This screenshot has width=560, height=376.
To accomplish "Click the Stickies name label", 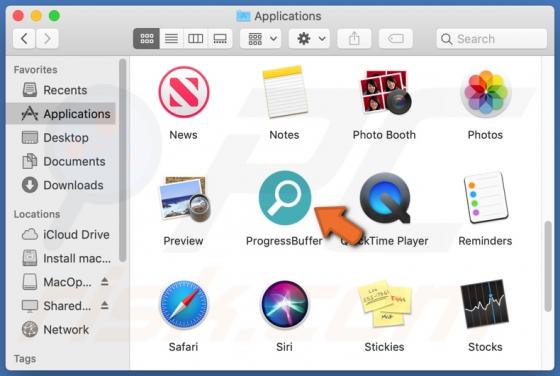I will pos(384,347).
